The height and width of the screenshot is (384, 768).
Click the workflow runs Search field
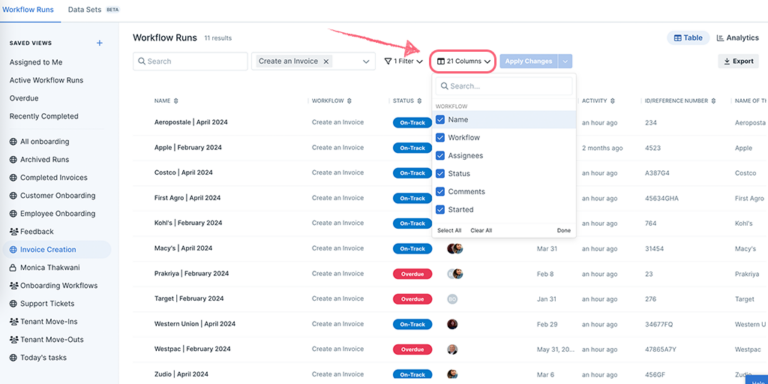pos(190,61)
